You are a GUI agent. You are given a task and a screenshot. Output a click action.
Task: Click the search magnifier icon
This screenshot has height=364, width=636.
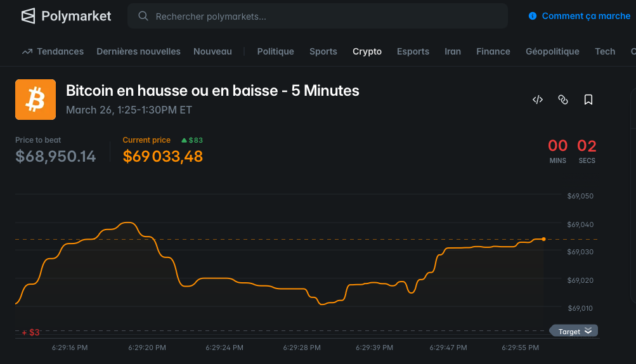(143, 16)
